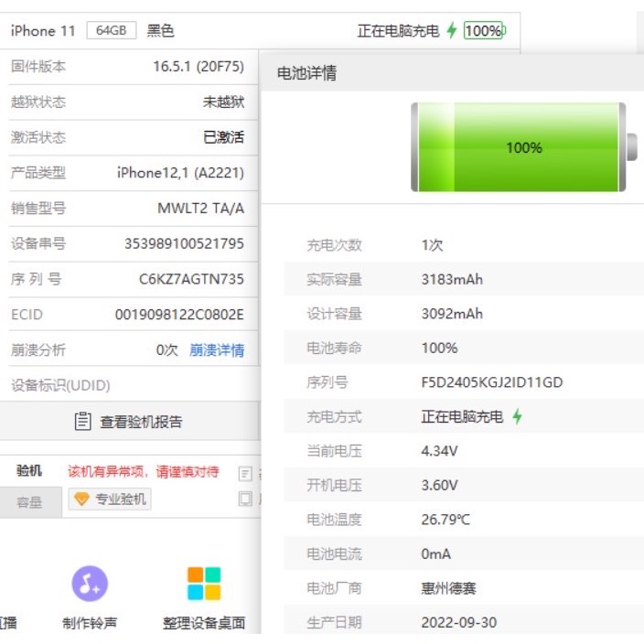This screenshot has width=644, height=644.
Task: Click activation status value 已激活
Action: pos(224,137)
